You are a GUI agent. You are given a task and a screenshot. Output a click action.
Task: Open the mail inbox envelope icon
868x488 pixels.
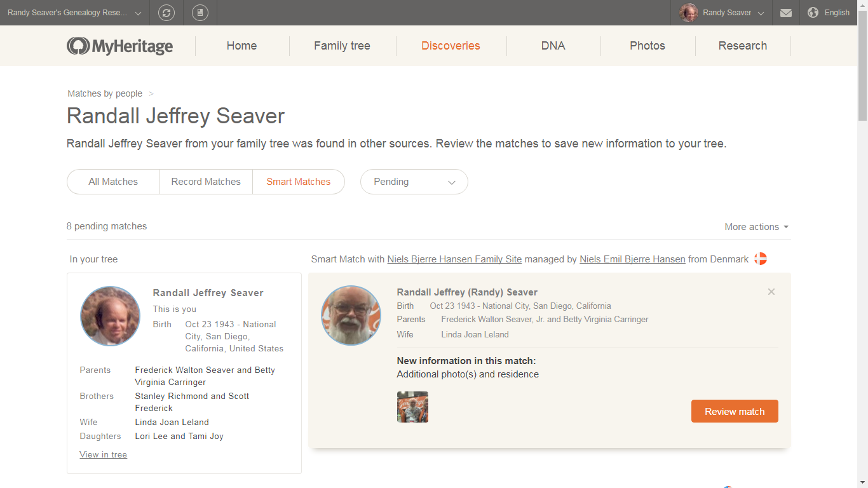click(x=786, y=13)
